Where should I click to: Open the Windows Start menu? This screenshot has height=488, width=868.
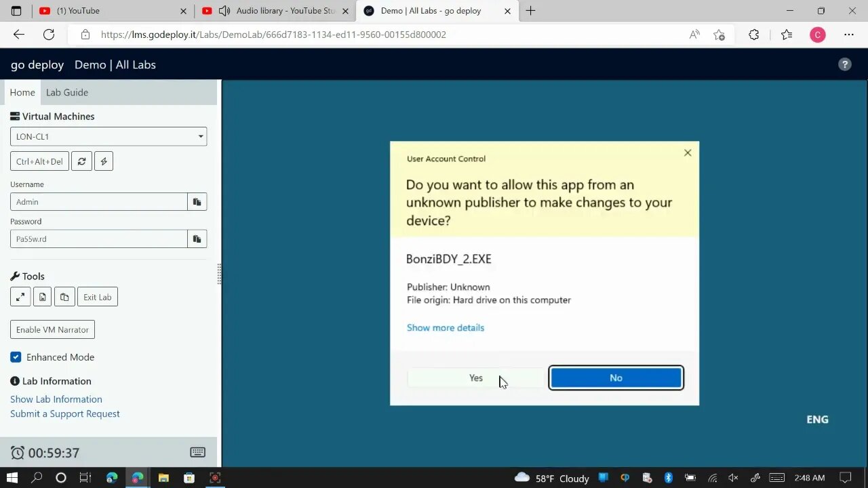(x=12, y=478)
